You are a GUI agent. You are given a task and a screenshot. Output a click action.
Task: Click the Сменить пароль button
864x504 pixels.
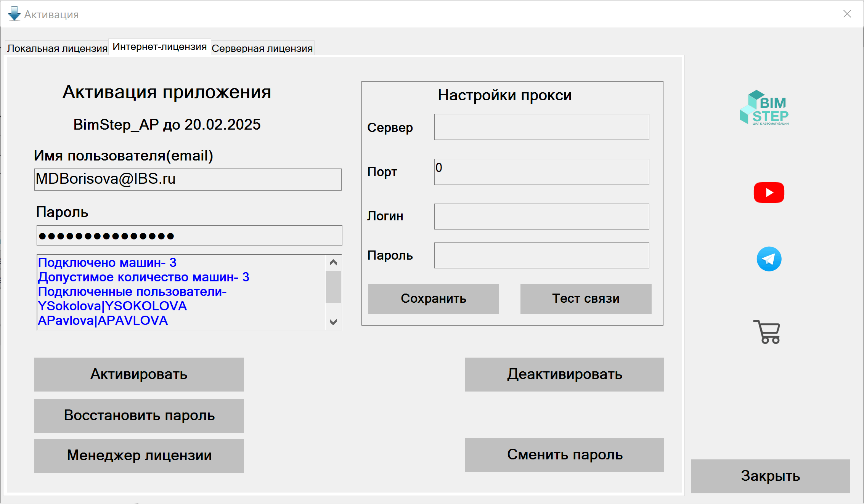[565, 455]
